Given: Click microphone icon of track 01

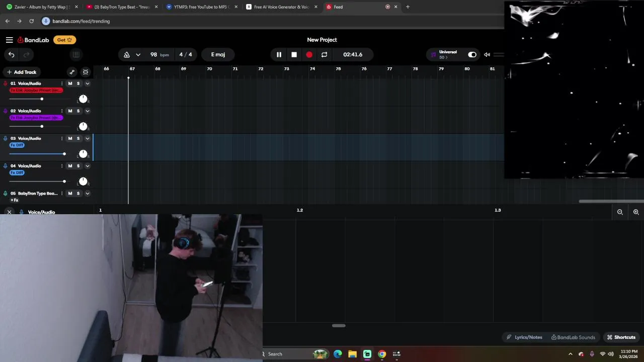Looking at the screenshot, I should click(x=6, y=83).
